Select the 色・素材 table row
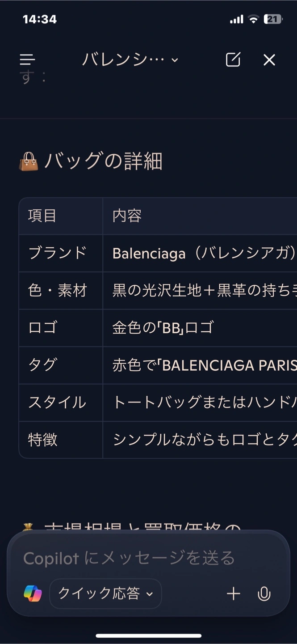This screenshot has height=644, width=297. click(158, 291)
